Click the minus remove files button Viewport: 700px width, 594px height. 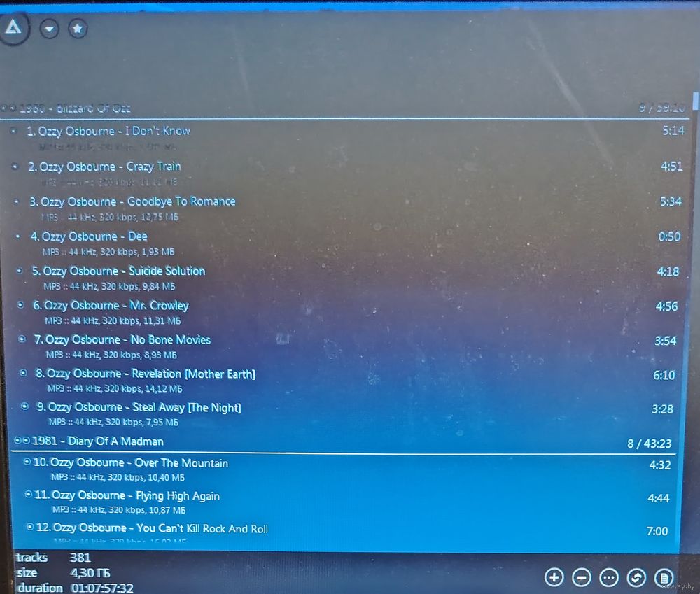582,577
